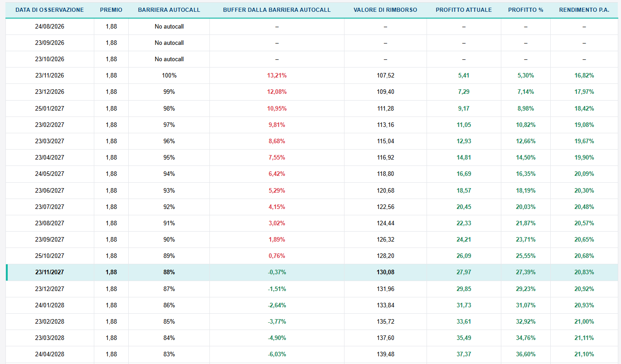Select the profit percentage 36,60%
The image size is (621, 364).
pos(526,354)
